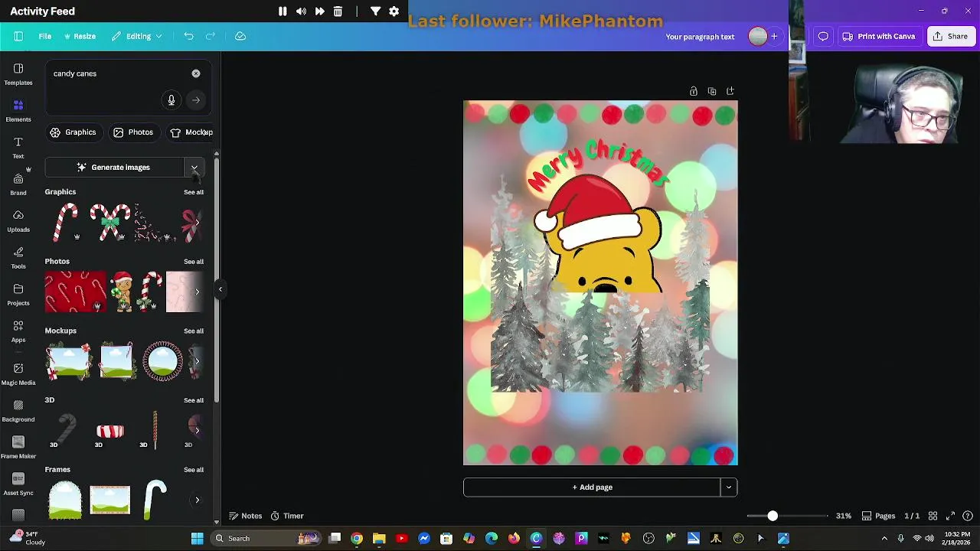Image resolution: width=980 pixels, height=551 pixels.
Task: Open the Generate images dropdown arrow
Action: (x=194, y=167)
